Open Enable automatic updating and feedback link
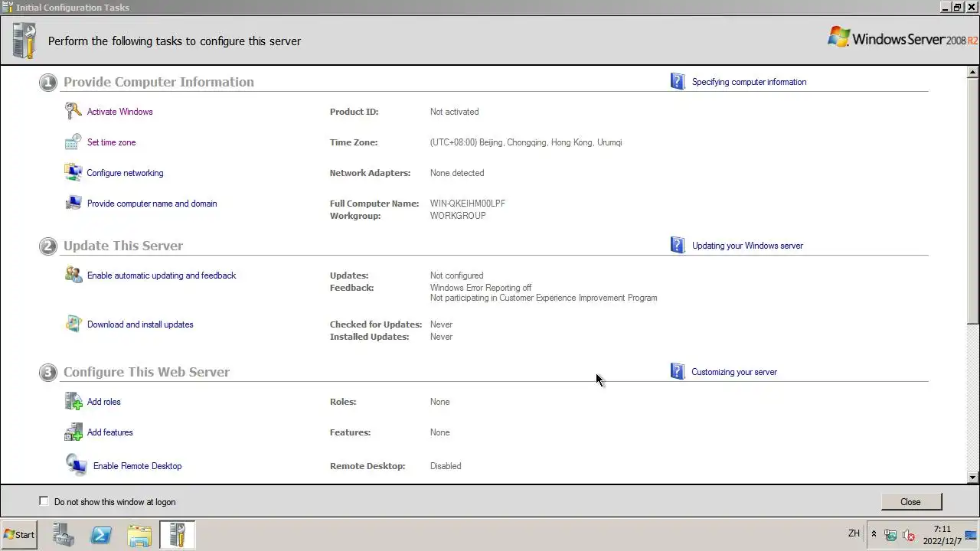Screen dimensions: 980x551 coord(162,275)
